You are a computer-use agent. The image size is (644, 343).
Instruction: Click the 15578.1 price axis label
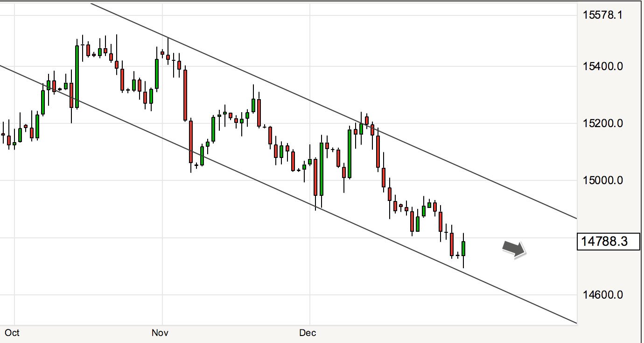click(602, 15)
